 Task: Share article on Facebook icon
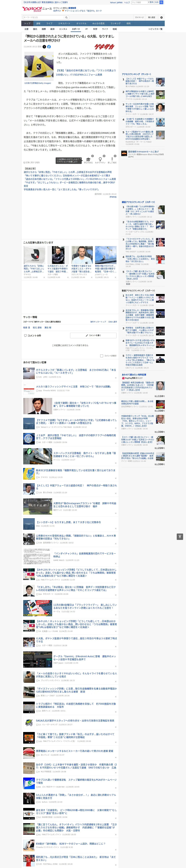click(49, 47)
